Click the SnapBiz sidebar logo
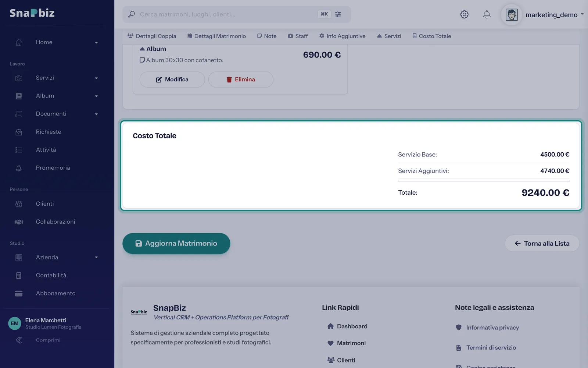The height and width of the screenshot is (368, 588). coord(32,13)
